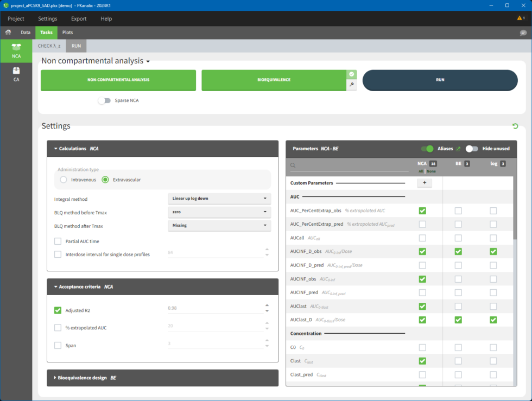532x401 pixels.
Task: Click the green Non-Compartmental Analysis button
Action: pyautogui.click(x=118, y=80)
